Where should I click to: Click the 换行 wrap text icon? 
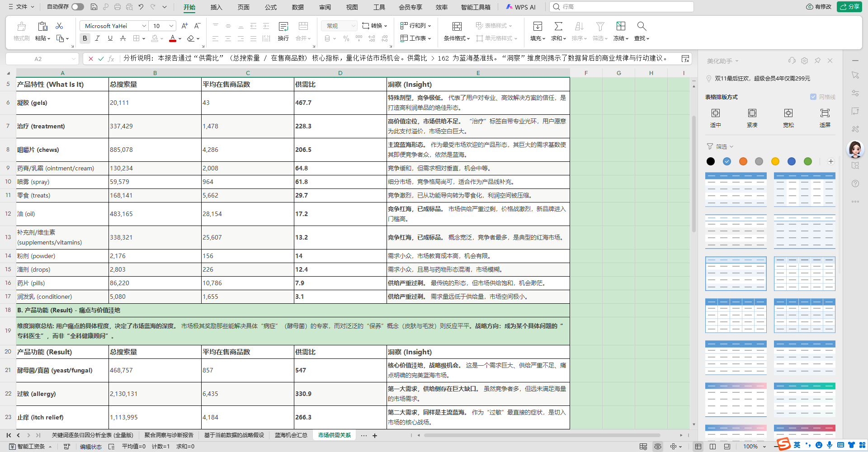(x=283, y=27)
